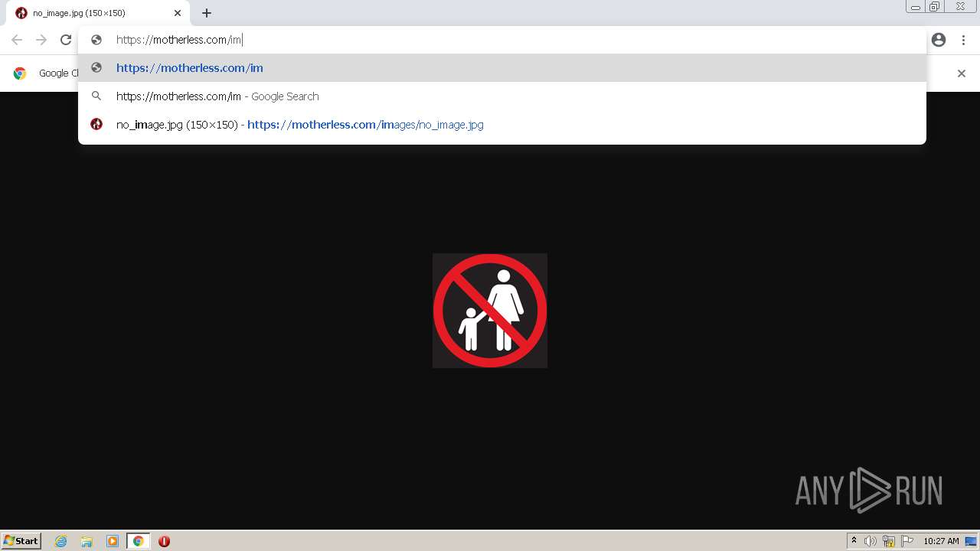Click the browser forward arrow

coord(41,40)
